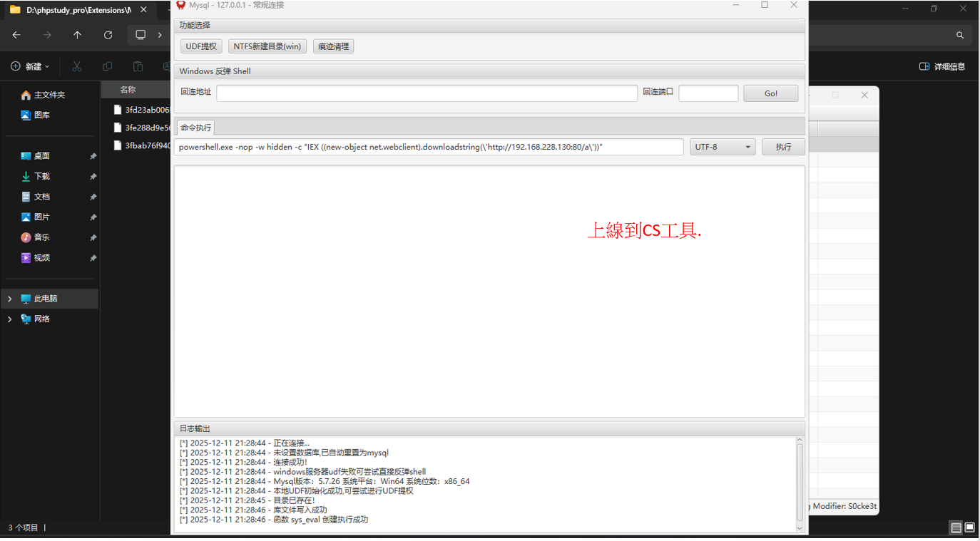The width and height of the screenshot is (980, 541).
Task: Open 下载 in the sidebar
Action: click(x=41, y=176)
